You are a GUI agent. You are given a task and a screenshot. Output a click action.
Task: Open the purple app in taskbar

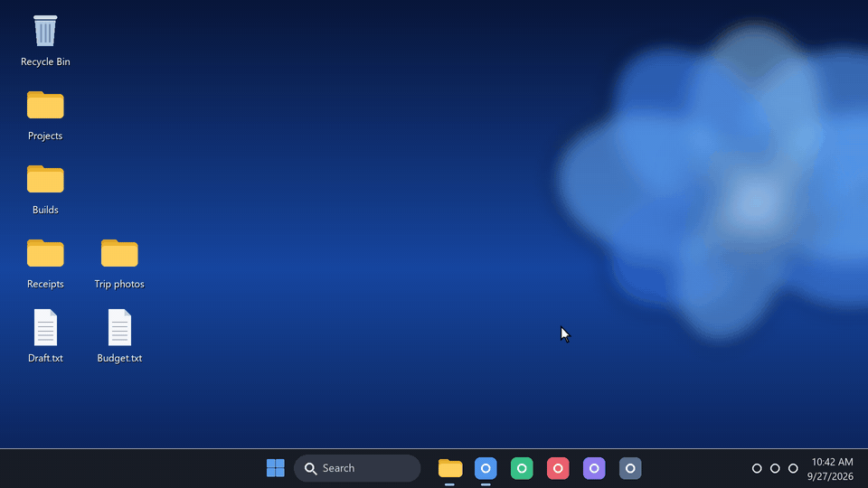tap(594, 468)
